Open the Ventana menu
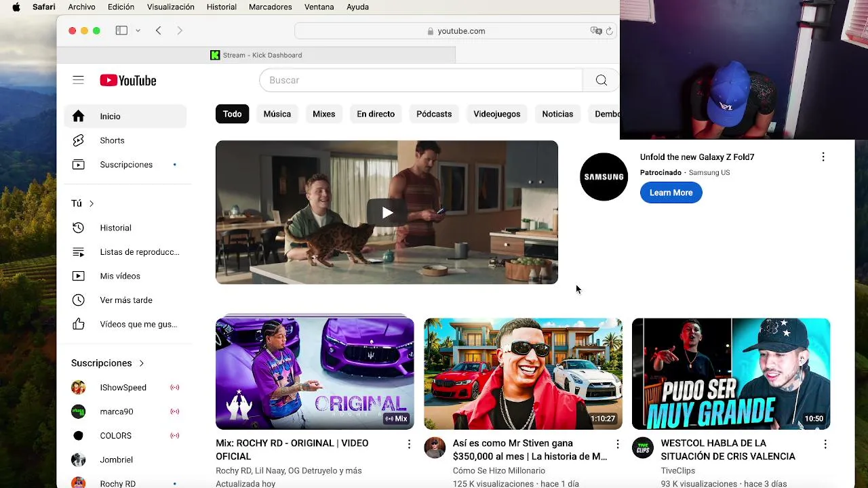 [x=319, y=7]
